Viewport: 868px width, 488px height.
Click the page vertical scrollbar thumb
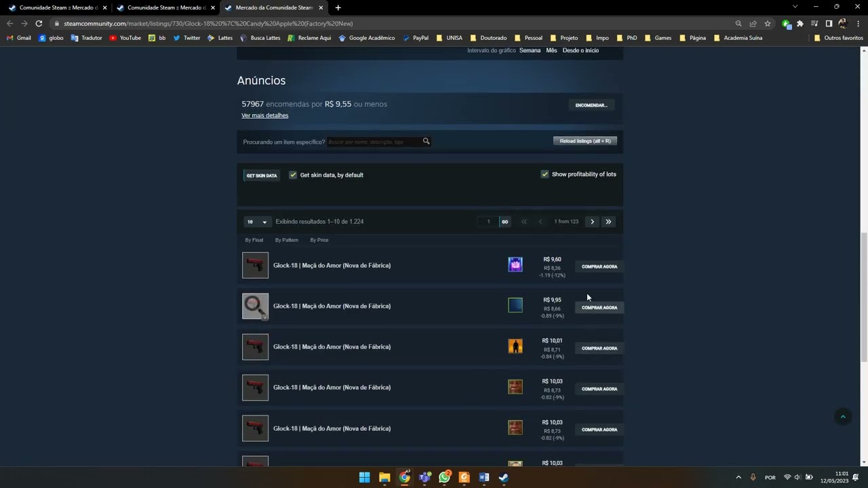click(x=863, y=298)
